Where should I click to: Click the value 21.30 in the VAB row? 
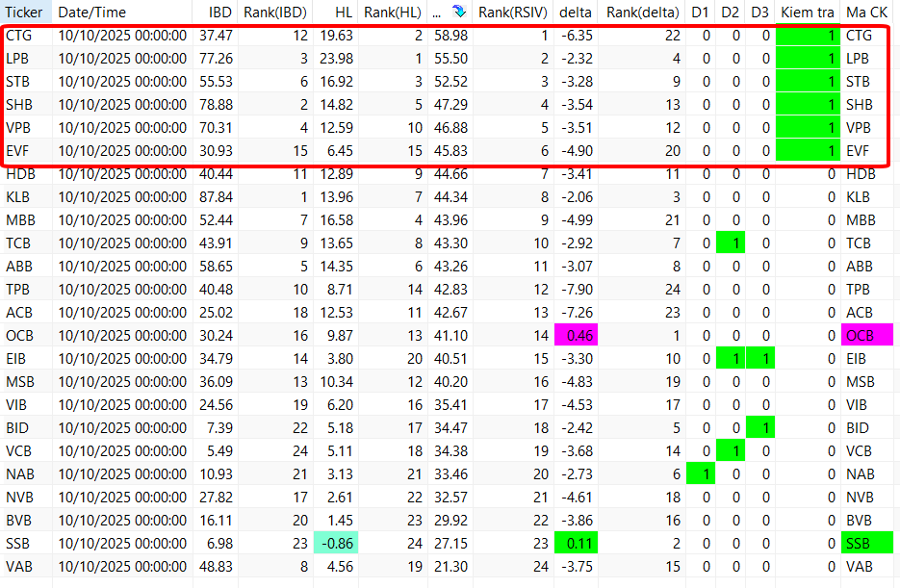coord(450,566)
